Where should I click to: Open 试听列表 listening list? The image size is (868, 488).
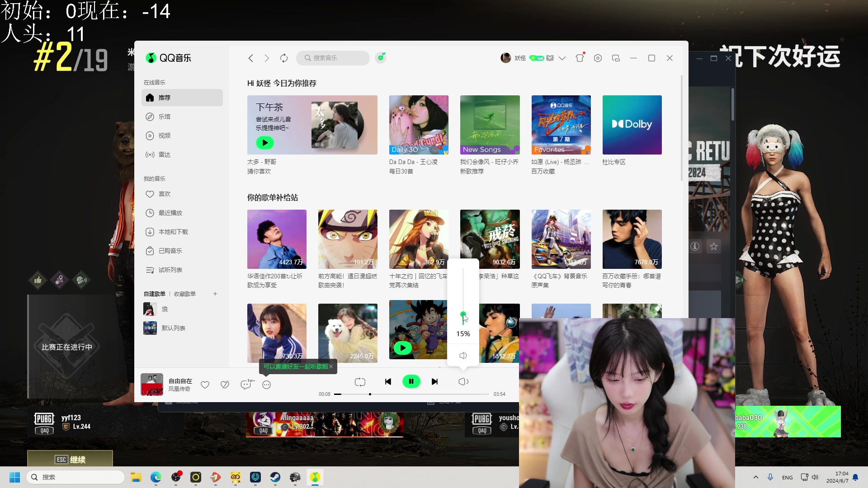pyautogui.click(x=182, y=270)
